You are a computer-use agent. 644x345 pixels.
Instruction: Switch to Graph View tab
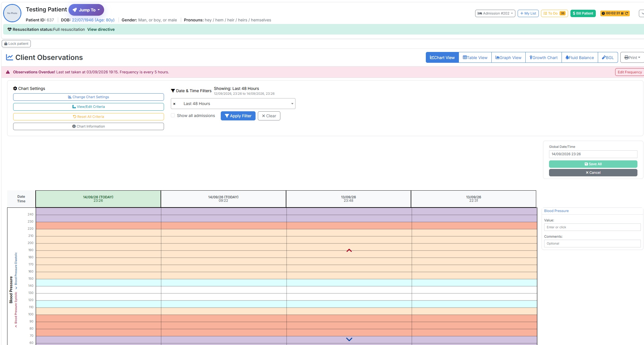tap(508, 57)
